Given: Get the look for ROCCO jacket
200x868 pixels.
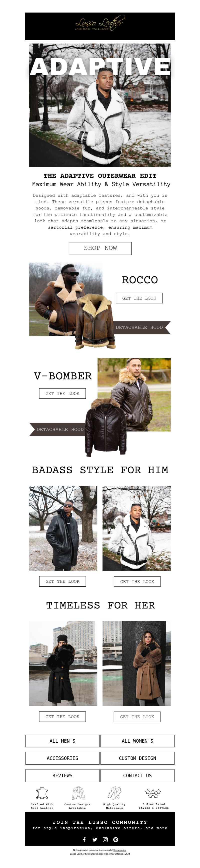Looking at the screenshot, I should 139,298.
